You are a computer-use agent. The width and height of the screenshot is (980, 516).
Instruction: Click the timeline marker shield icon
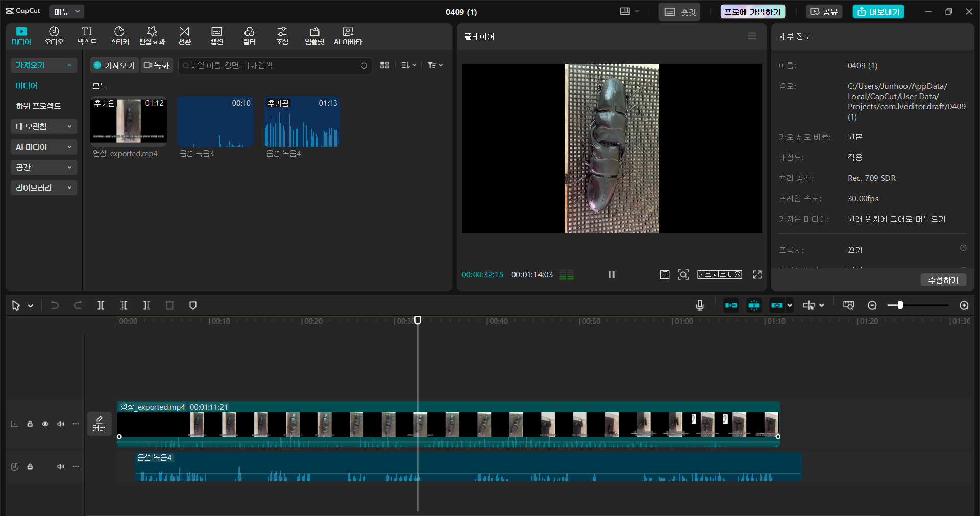point(193,306)
